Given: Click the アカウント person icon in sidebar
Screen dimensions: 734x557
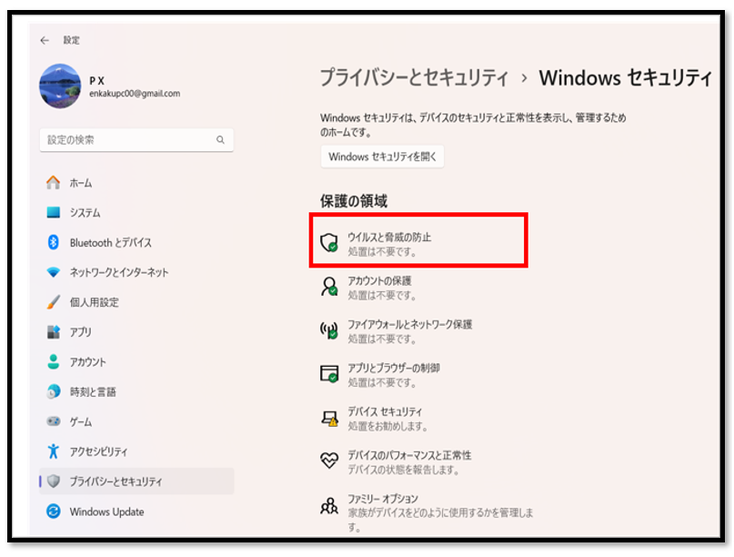Looking at the screenshot, I should click(x=53, y=362).
